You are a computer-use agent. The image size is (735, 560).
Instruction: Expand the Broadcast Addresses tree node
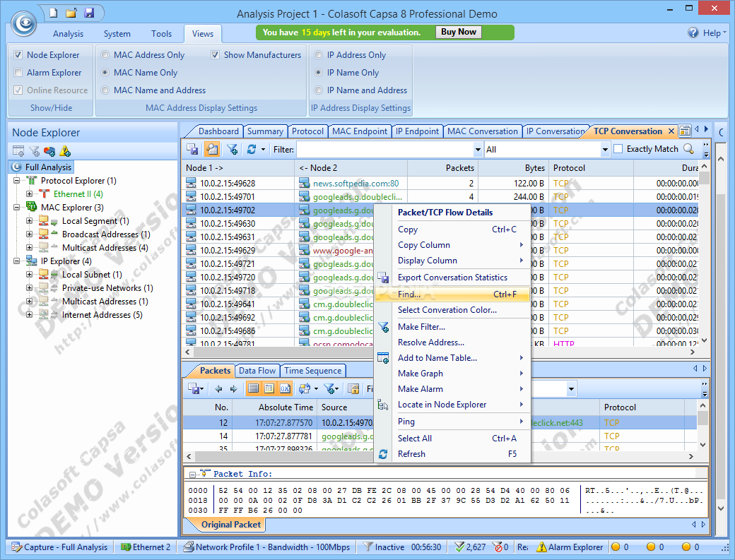29,234
